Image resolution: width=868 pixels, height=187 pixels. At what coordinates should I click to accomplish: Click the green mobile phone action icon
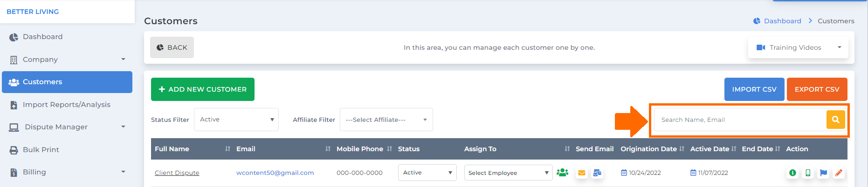808,173
